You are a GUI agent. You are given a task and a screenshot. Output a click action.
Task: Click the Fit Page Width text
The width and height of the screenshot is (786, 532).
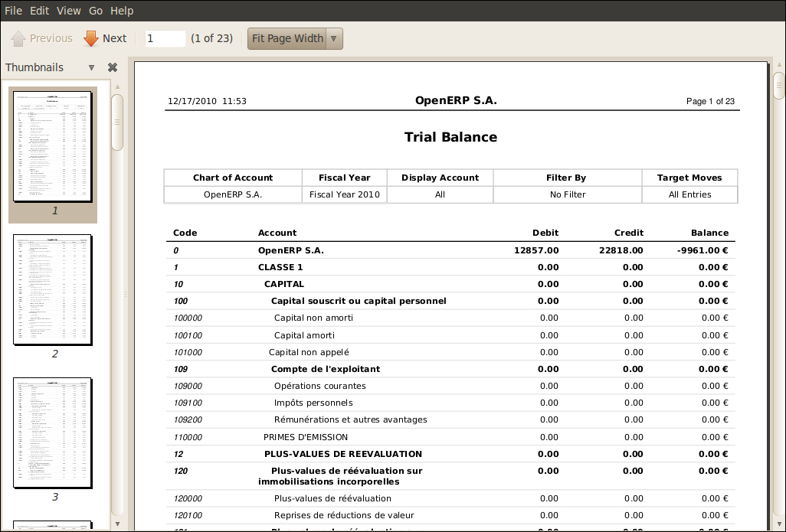click(x=287, y=38)
